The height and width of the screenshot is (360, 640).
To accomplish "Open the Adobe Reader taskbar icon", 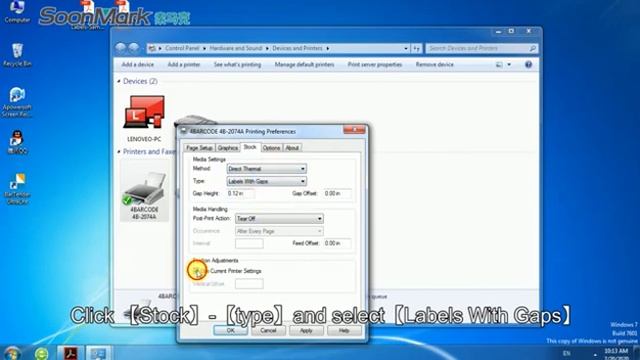I will pyautogui.click(x=70, y=353).
